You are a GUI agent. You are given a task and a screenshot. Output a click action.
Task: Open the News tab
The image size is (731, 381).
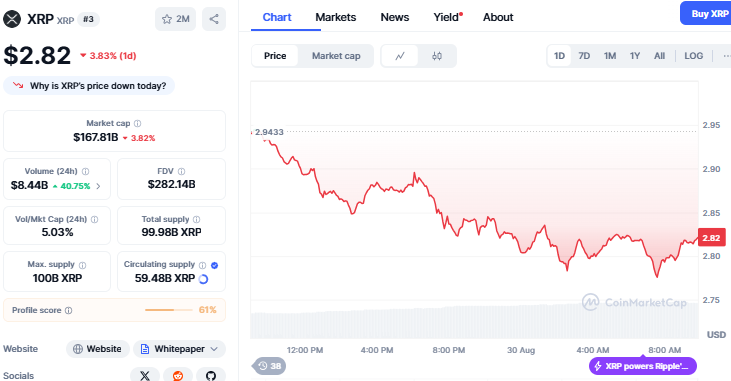(x=395, y=17)
